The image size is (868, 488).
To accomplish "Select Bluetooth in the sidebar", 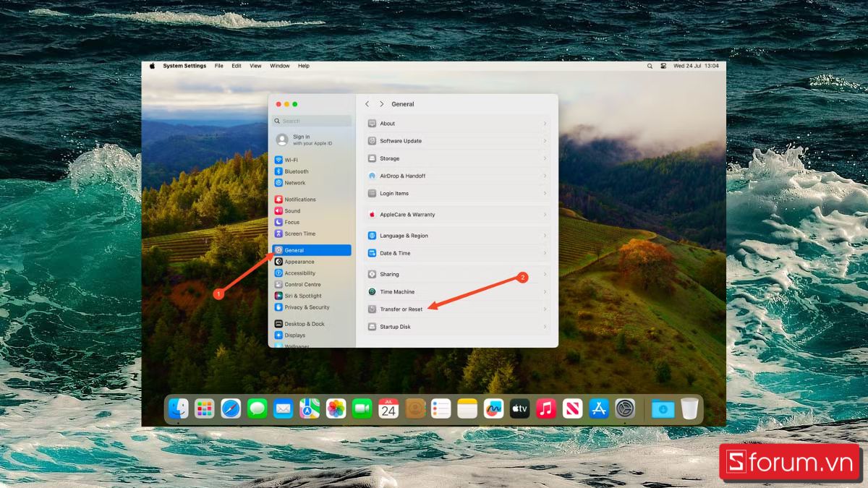I will pyautogui.click(x=297, y=171).
